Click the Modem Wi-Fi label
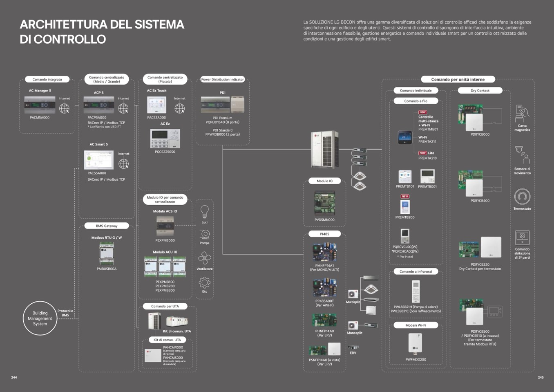Viewport: 554px width, 392px height. 415,325
